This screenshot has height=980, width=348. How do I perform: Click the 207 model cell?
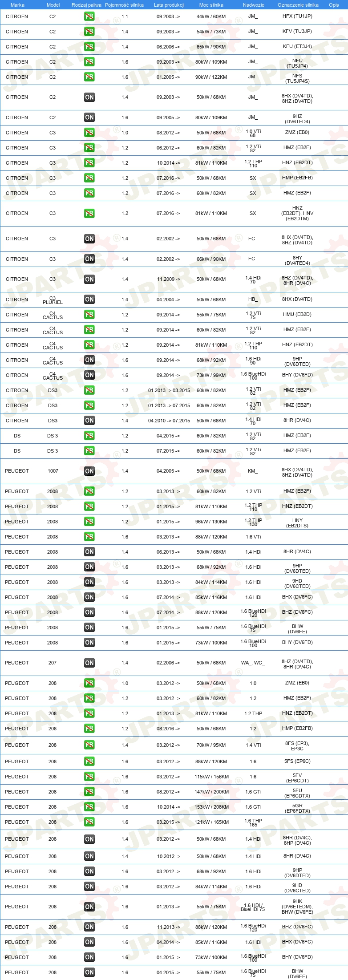[x=53, y=663]
